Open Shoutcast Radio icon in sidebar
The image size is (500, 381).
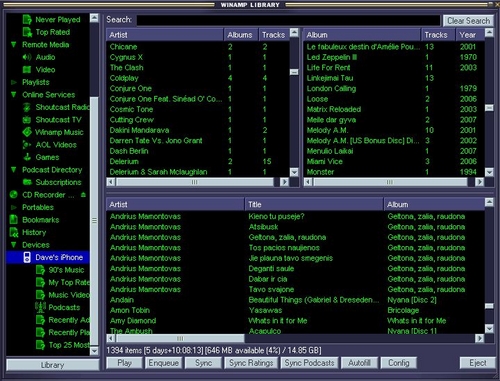tap(27, 107)
